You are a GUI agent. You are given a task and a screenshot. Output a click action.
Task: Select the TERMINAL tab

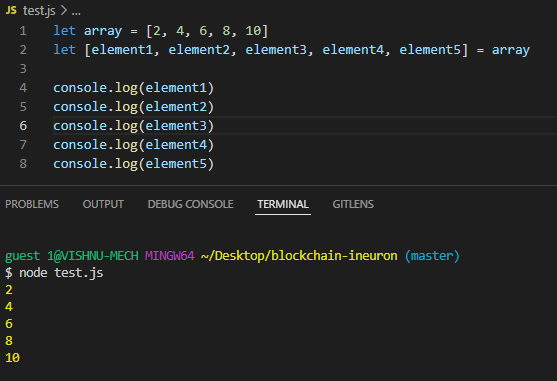click(283, 204)
